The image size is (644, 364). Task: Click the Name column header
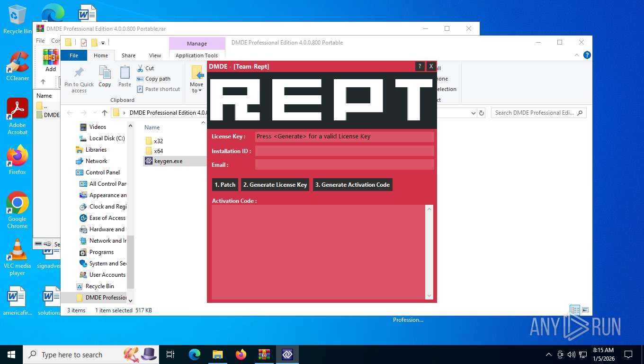(152, 127)
